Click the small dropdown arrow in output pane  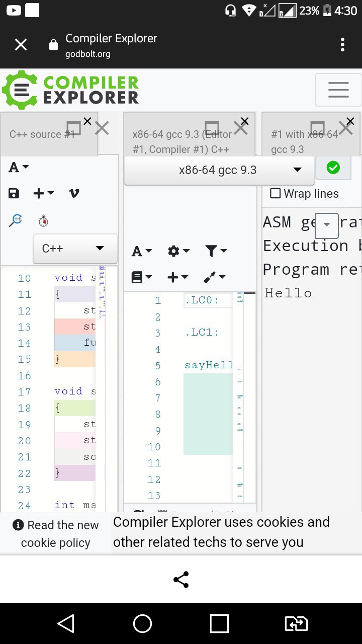click(x=327, y=225)
